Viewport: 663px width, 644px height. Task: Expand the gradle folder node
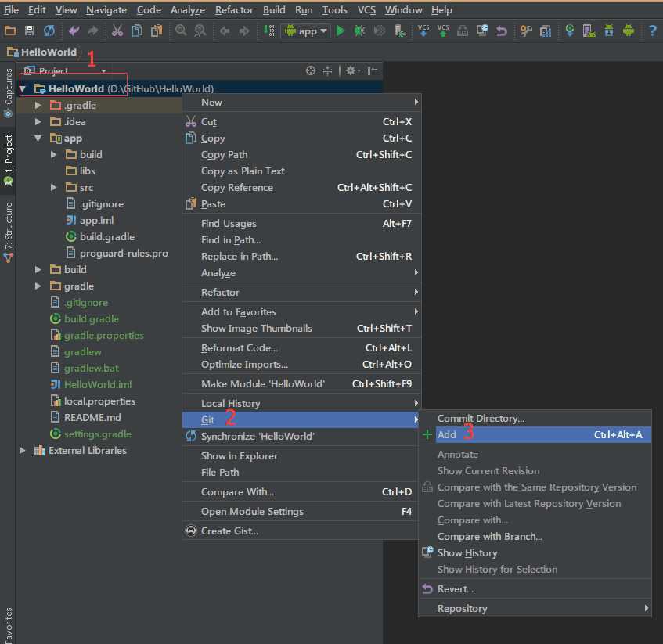tap(38, 286)
